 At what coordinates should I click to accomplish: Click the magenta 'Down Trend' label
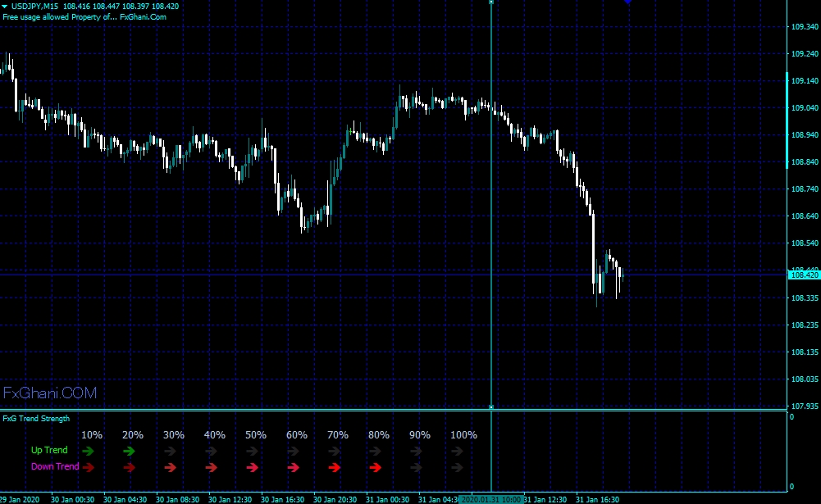pos(55,466)
